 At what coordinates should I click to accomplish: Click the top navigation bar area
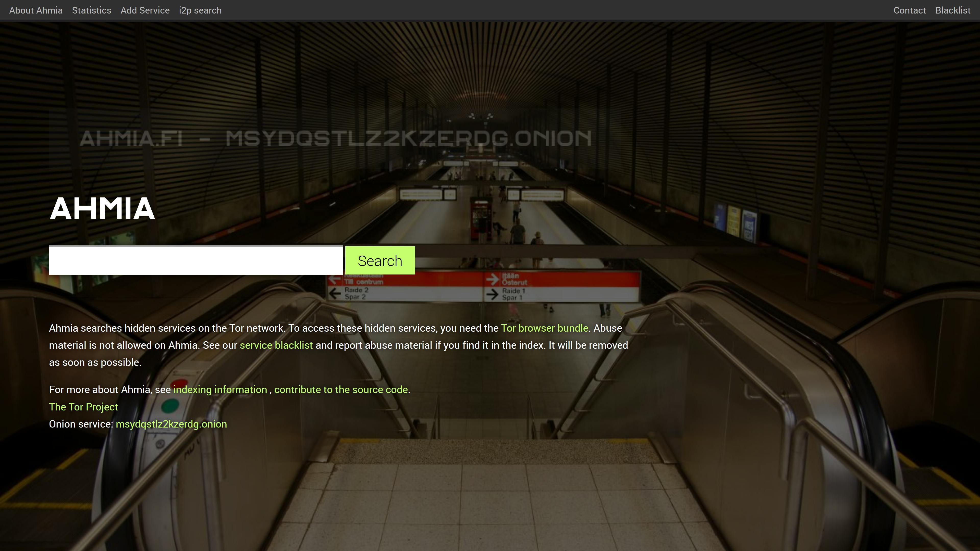[x=490, y=10]
